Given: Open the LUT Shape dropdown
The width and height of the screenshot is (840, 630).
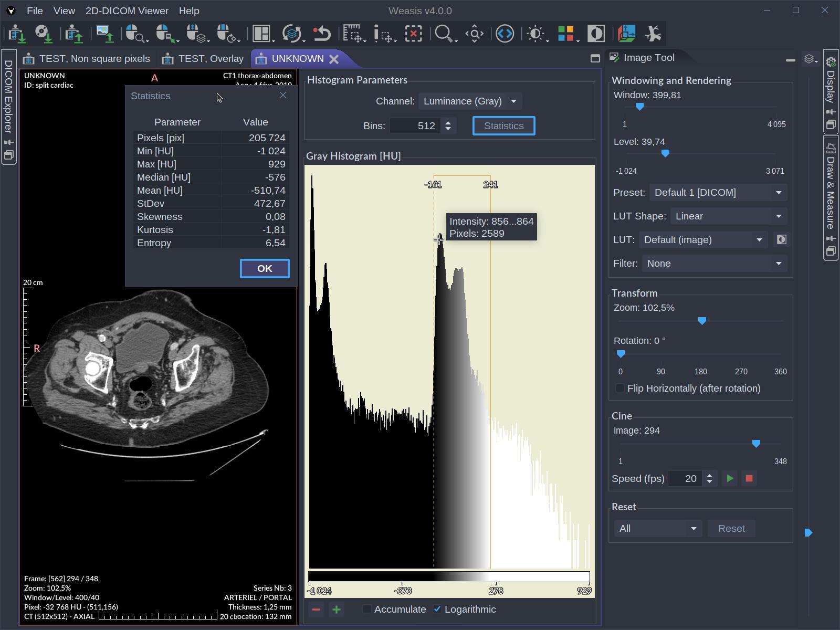Looking at the screenshot, I should (x=728, y=216).
